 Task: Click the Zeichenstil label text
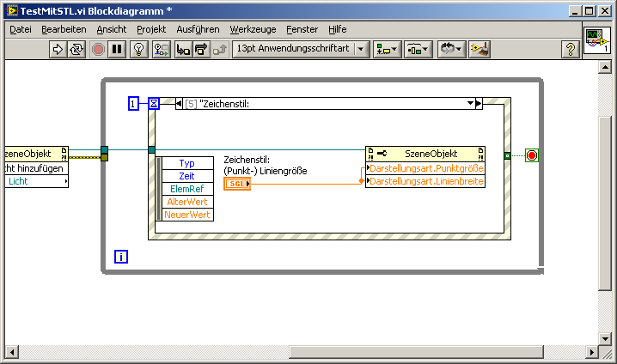[266, 166]
